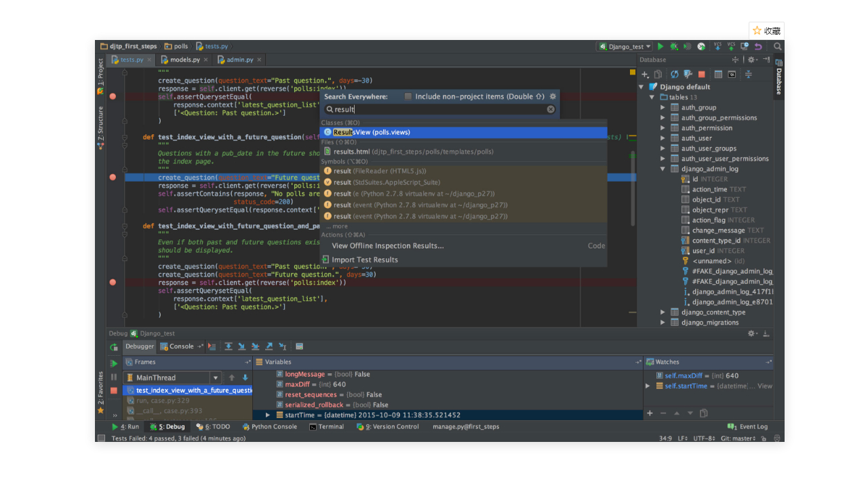Expand the auth_group table node
868x488 pixels.
tap(663, 107)
